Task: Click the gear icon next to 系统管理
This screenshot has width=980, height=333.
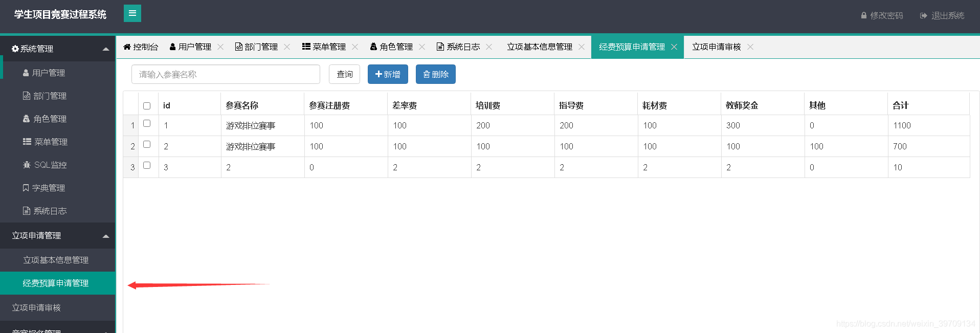Action: (x=15, y=49)
